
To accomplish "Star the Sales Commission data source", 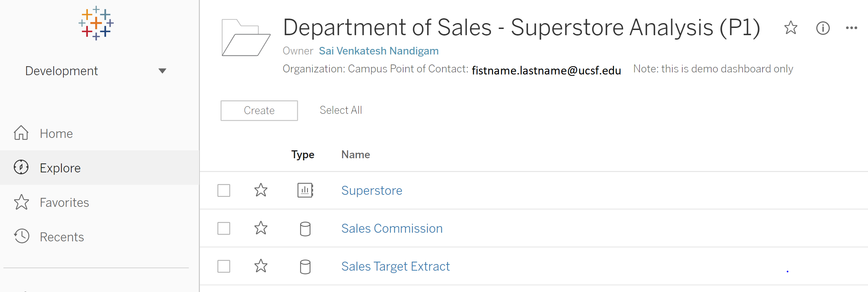I will point(261,228).
